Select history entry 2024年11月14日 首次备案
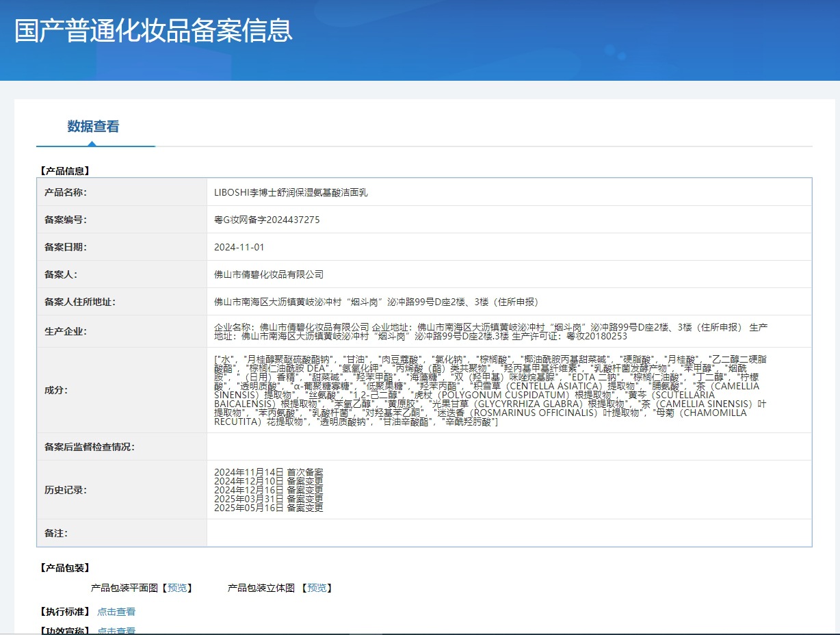 click(x=268, y=472)
